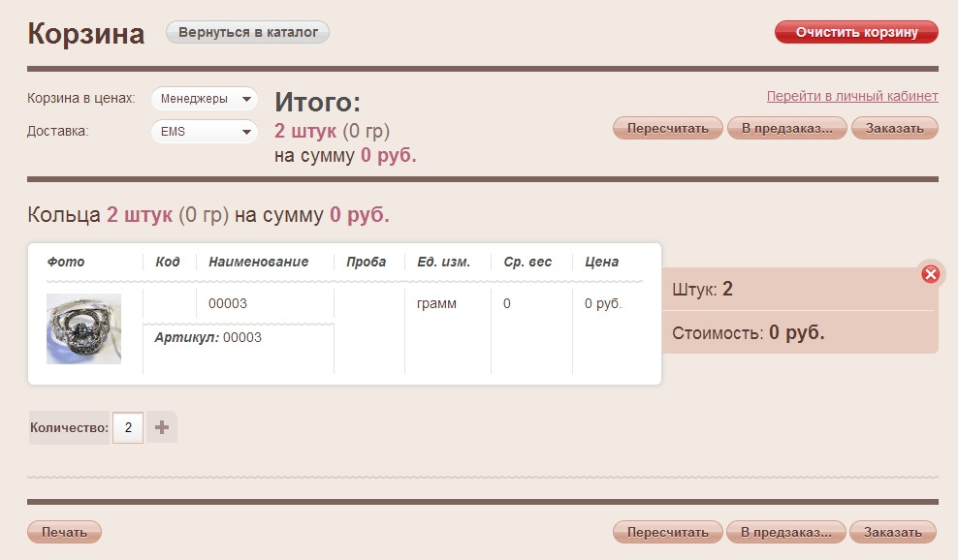The image size is (958, 560).
Task: Click top В предзаказ button
Action: coord(787,128)
